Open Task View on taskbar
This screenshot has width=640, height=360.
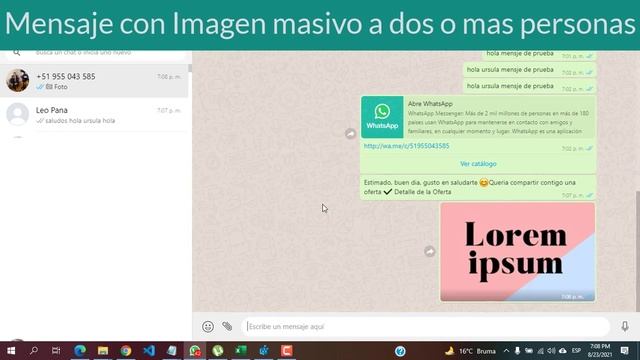56,351
